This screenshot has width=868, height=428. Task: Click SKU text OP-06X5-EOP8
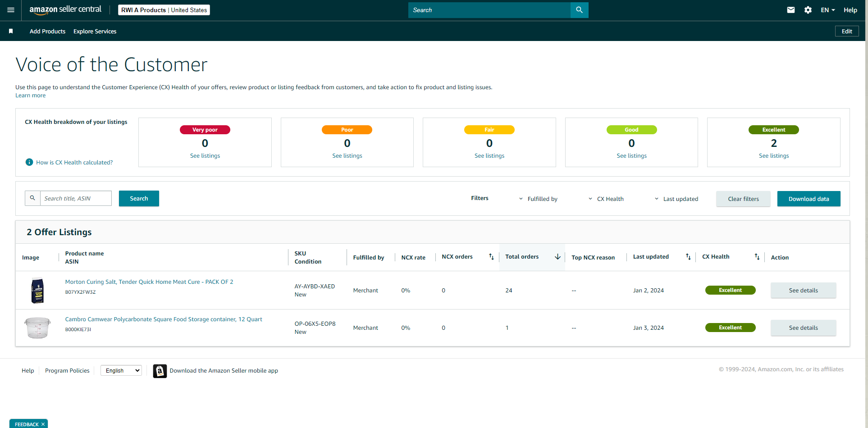(315, 323)
